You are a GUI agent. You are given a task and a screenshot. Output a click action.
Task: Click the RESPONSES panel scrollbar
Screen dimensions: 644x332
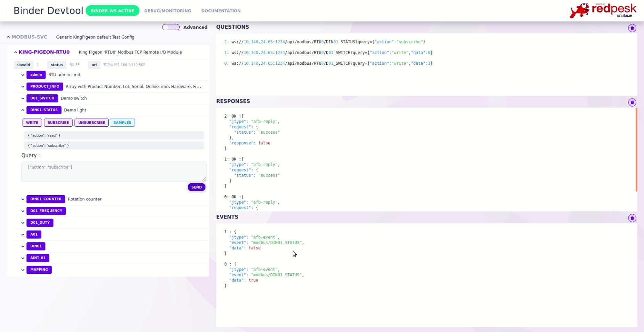pyautogui.click(x=636, y=150)
